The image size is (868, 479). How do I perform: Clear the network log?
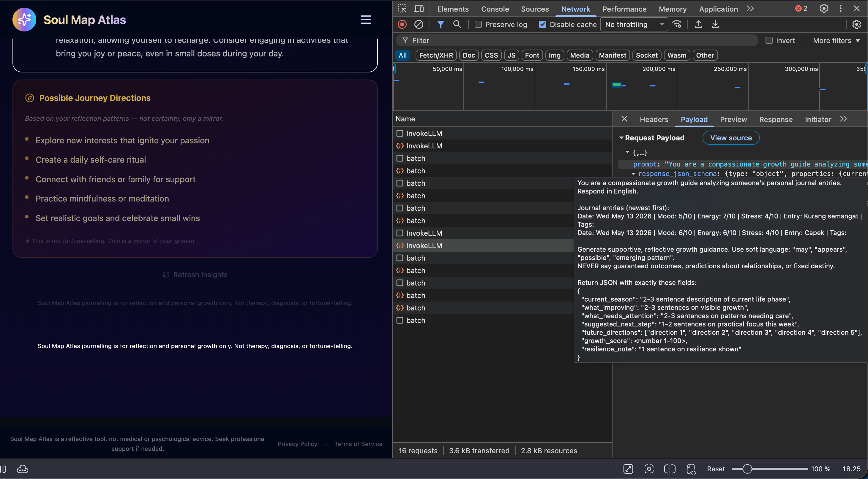click(419, 24)
